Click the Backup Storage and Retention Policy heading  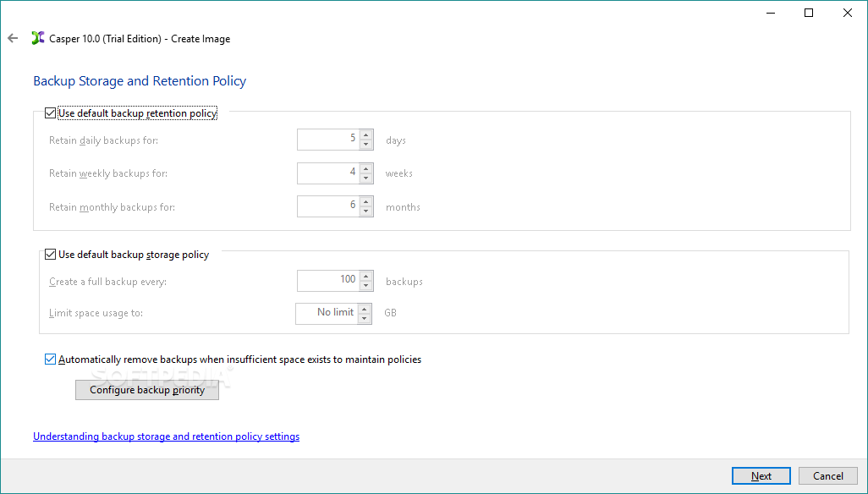[x=140, y=80]
